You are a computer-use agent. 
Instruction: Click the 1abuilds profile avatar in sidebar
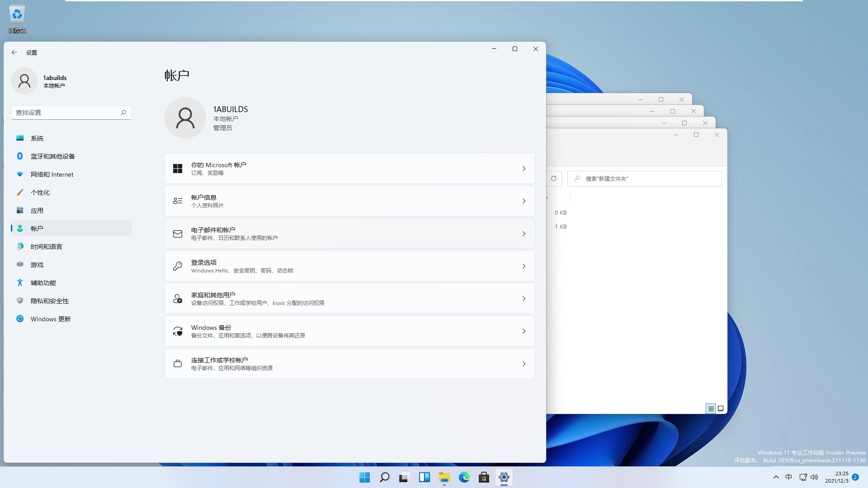[x=24, y=81]
